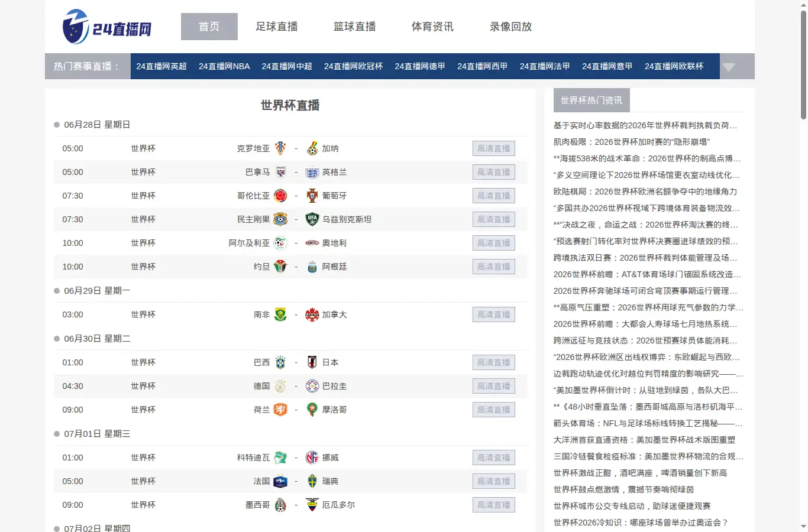
Task: Open the 篮球直播 menu item
Action: pyautogui.click(x=355, y=27)
